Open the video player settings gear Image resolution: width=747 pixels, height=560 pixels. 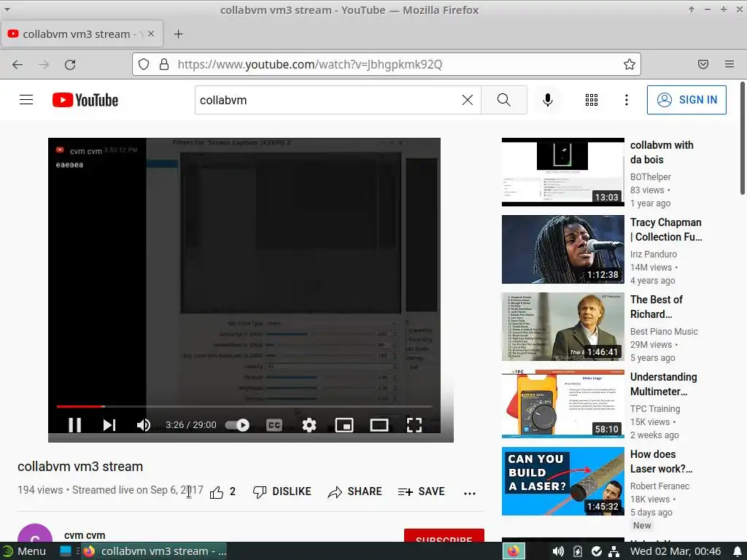point(309,425)
